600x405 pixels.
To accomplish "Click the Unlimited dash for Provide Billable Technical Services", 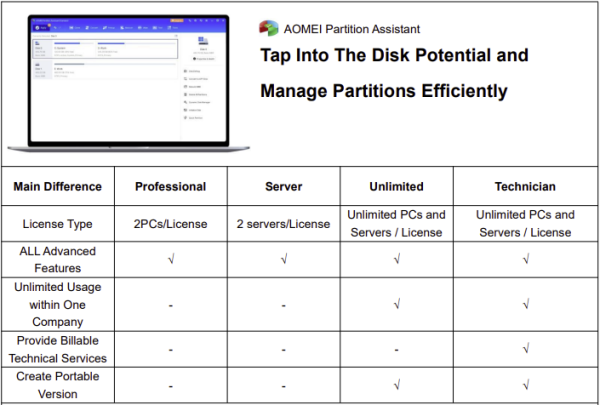I will pyautogui.click(x=396, y=350).
